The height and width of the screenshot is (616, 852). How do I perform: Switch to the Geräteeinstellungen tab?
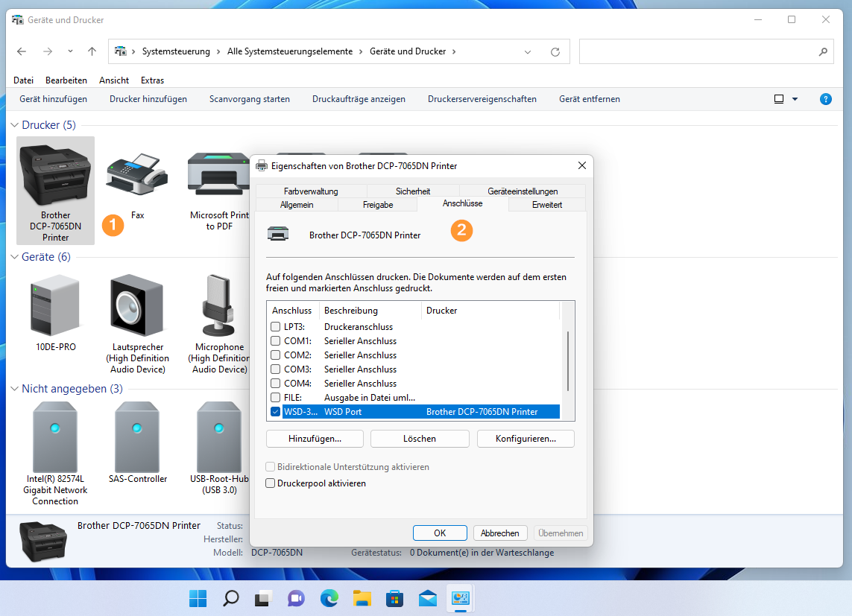[523, 191]
